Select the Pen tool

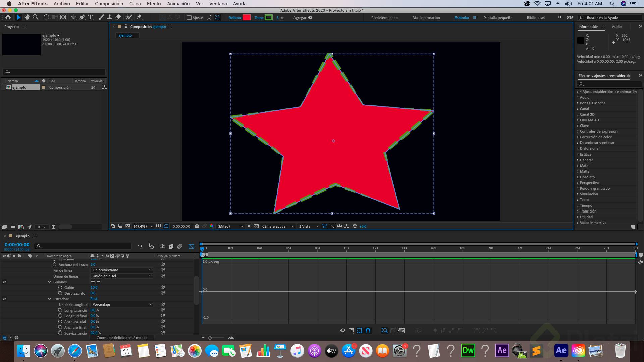82,17
